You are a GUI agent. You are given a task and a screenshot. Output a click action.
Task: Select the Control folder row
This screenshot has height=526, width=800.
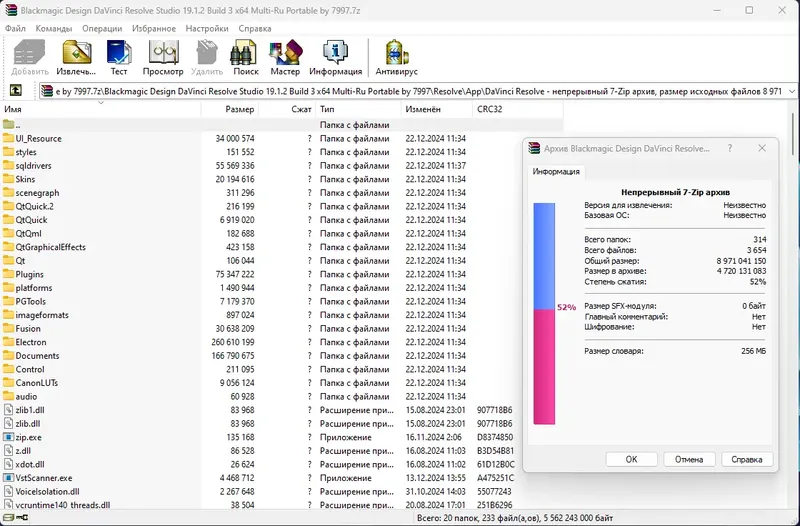pos(282,369)
